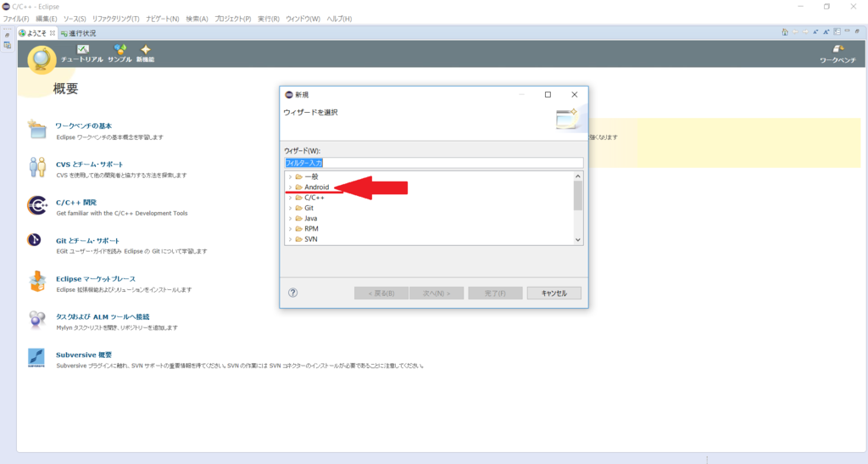The height and width of the screenshot is (464, 868).
Task: Expand the Android folder in wizard tree
Action: click(290, 187)
